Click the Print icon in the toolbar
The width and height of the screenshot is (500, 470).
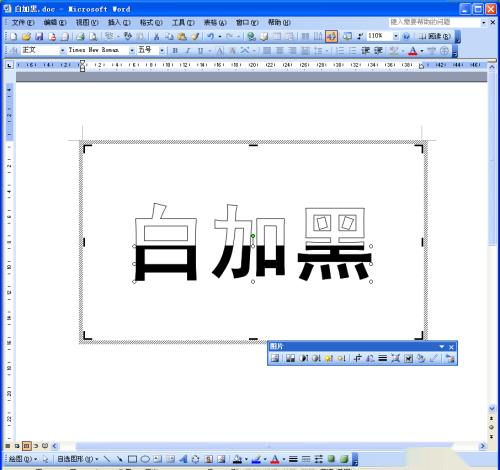click(80, 36)
